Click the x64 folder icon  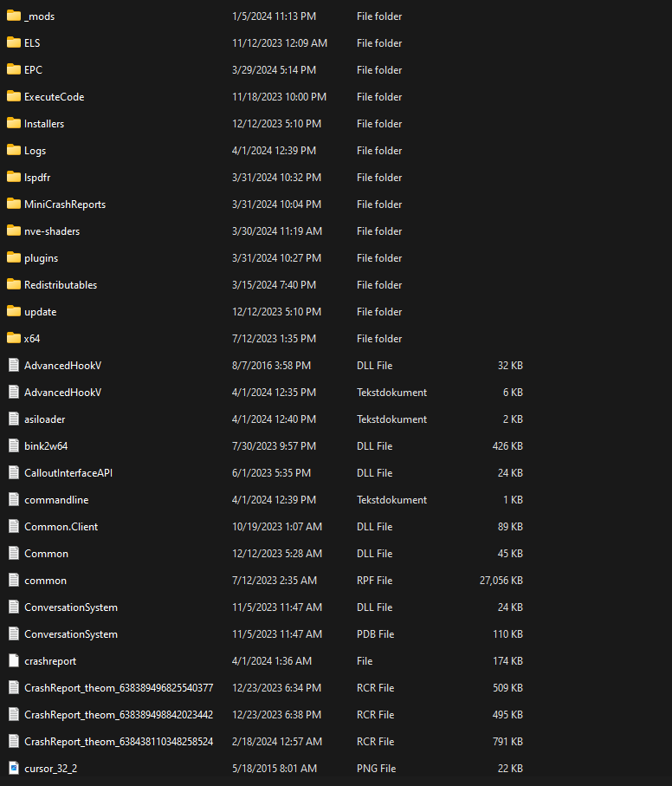(14, 338)
